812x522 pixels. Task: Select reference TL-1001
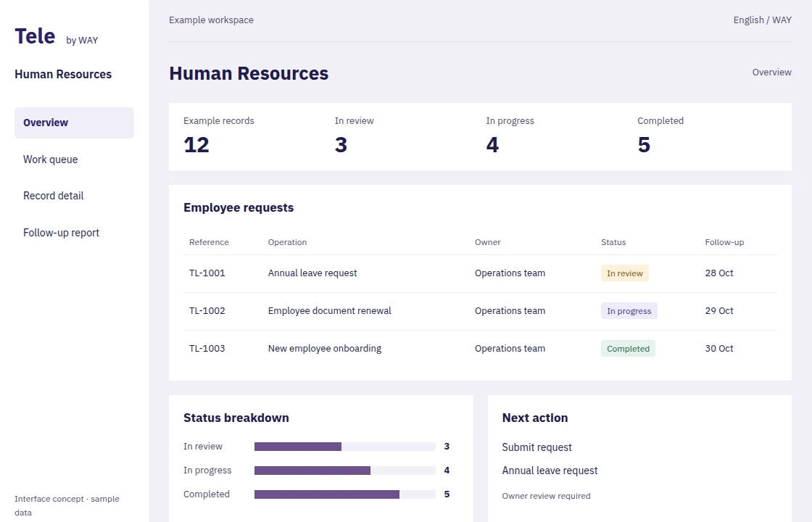pyautogui.click(x=207, y=273)
